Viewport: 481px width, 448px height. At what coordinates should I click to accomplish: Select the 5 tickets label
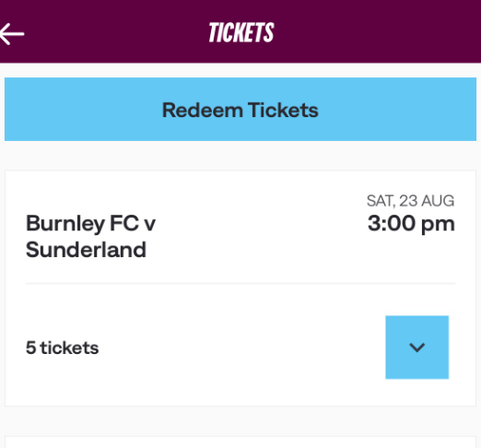pyautogui.click(x=63, y=348)
